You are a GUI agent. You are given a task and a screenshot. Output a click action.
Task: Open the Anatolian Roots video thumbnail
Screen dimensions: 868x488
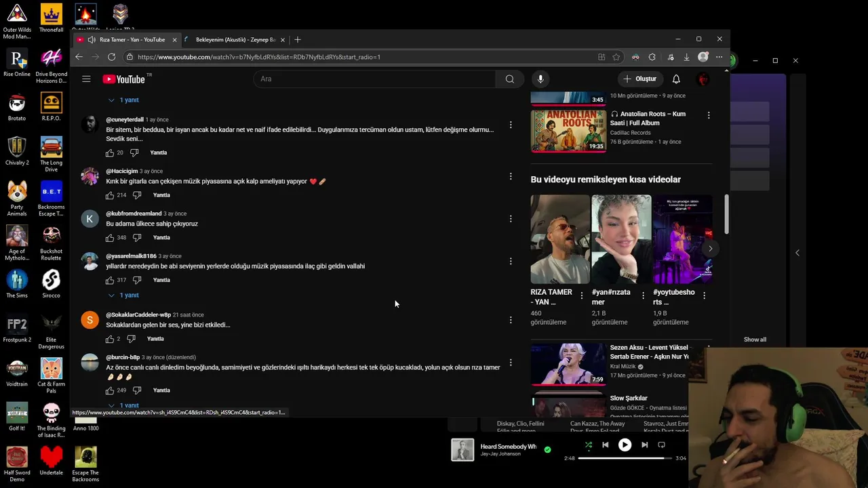[x=568, y=131]
